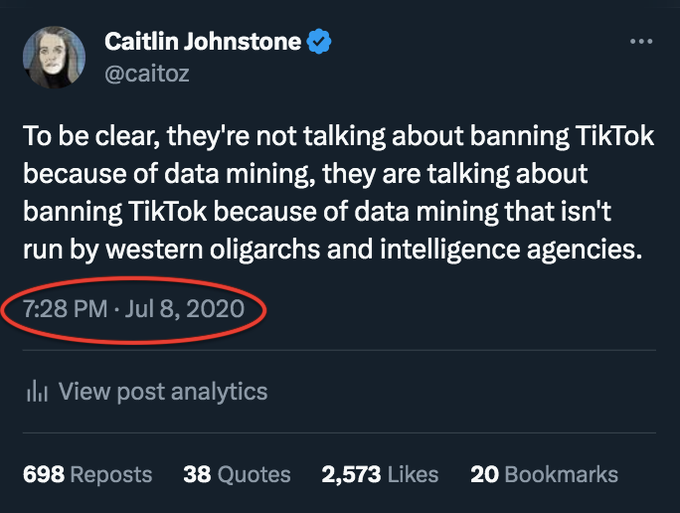The height and width of the screenshot is (513, 680).
Task: Click Caitlin Johnstone's profile avatar
Action: click(x=54, y=57)
